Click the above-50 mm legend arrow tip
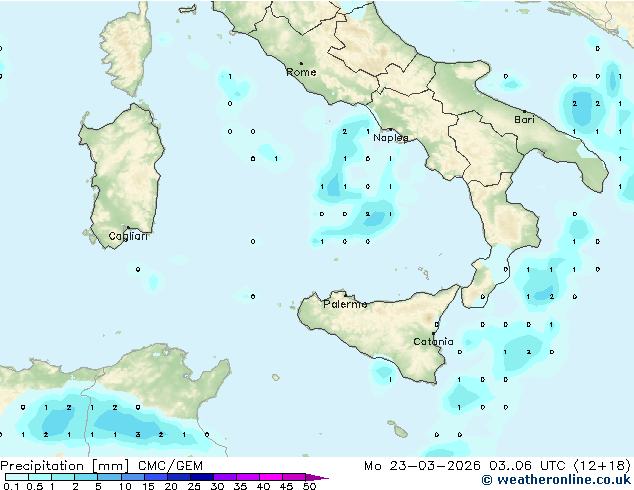Image resolution: width=634 pixels, height=490 pixels. tap(317, 477)
